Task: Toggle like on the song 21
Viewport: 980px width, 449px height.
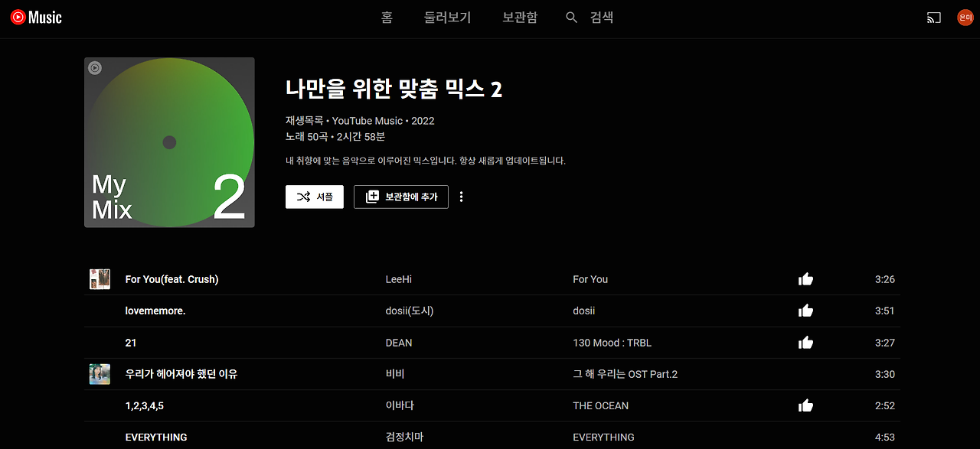Action: pyautogui.click(x=805, y=343)
